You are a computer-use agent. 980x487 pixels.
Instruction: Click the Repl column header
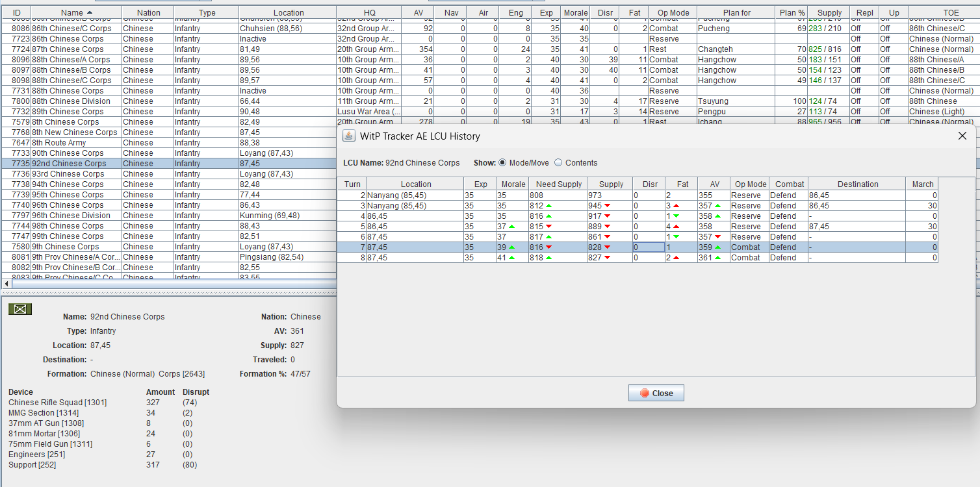click(x=864, y=12)
